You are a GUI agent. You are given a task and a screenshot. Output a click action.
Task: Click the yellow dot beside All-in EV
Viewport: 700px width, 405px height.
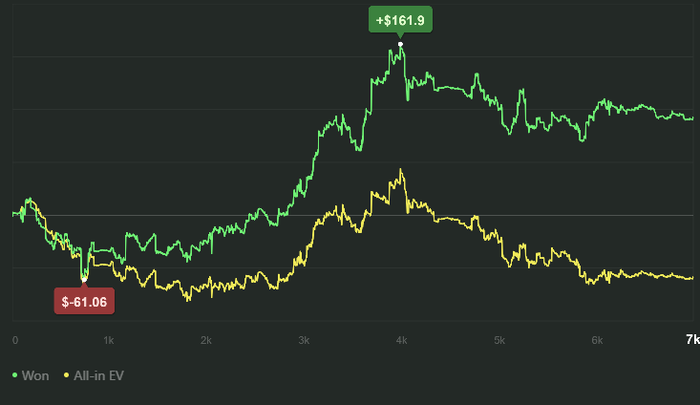tap(66, 376)
